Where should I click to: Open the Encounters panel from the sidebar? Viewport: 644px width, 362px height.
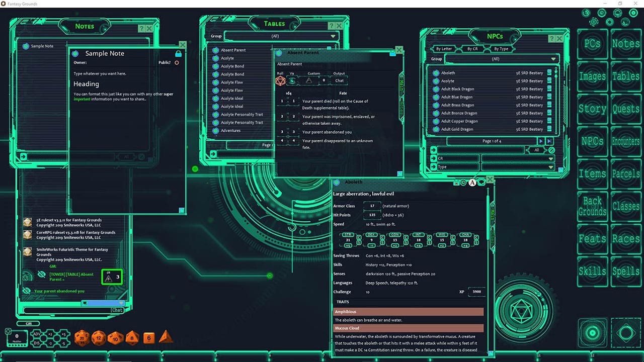click(x=625, y=141)
